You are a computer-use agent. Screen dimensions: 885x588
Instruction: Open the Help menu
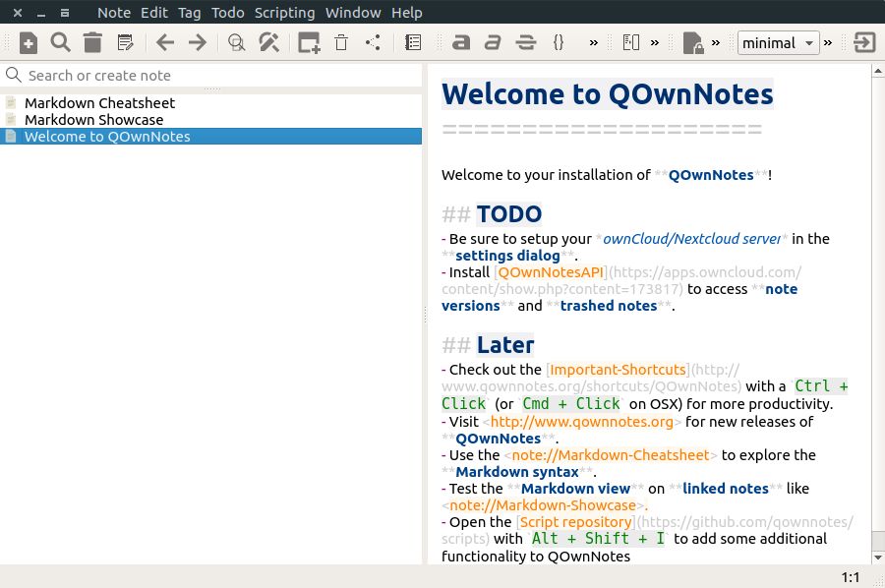pyautogui.click(x=406, y=13)
